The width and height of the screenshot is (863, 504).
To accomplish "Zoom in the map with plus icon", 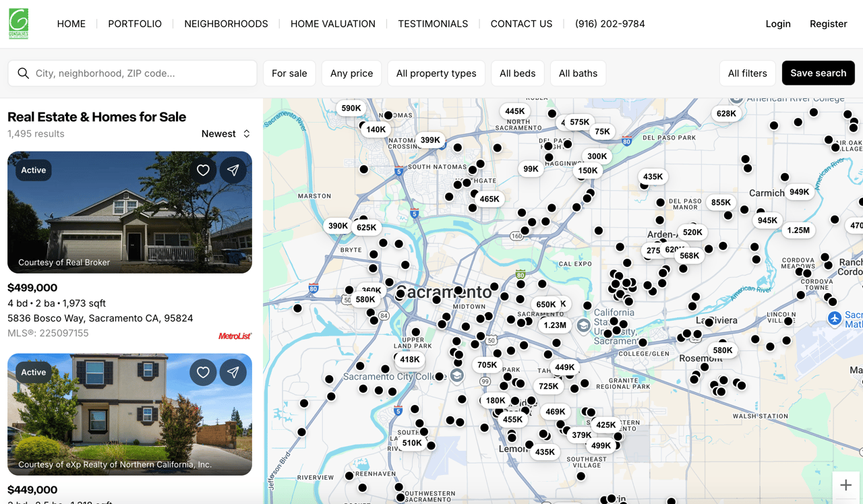I will (x=845, y=485).
